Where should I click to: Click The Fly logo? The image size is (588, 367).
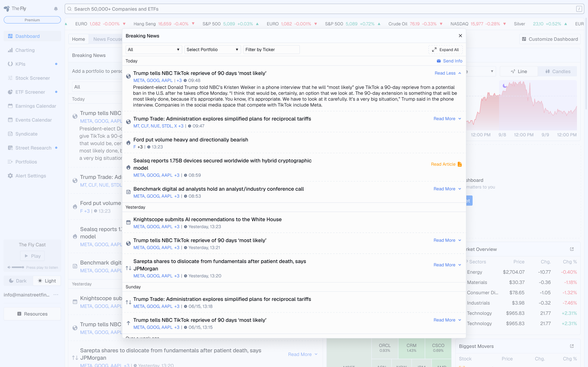point(15,8)
